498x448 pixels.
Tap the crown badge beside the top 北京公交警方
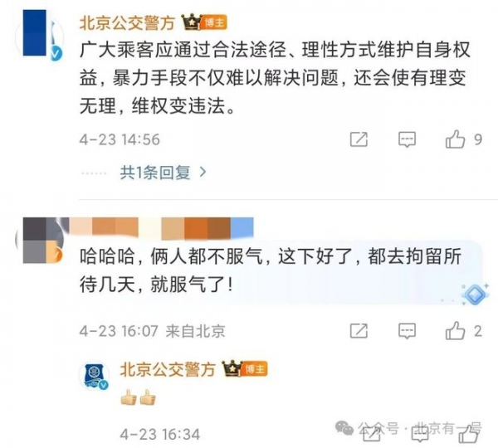click(x=191, y=22)
